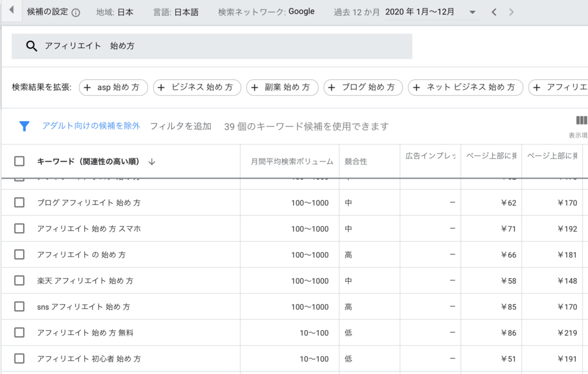Sort by 広告インプレッション column header

click(x=431, y=156)
